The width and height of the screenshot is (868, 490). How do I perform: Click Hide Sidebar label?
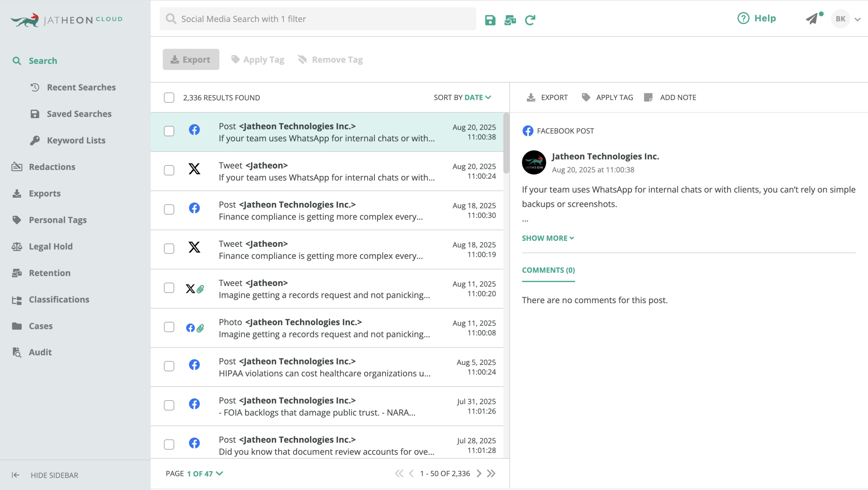point(54,475)
